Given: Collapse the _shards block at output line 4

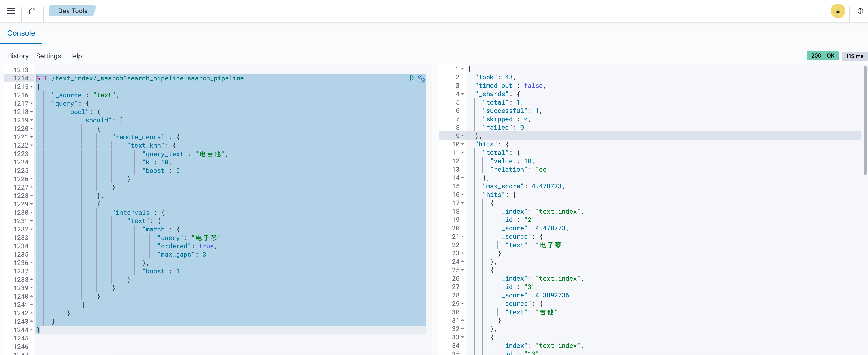Looking at the screenshot, I should 463,94.
